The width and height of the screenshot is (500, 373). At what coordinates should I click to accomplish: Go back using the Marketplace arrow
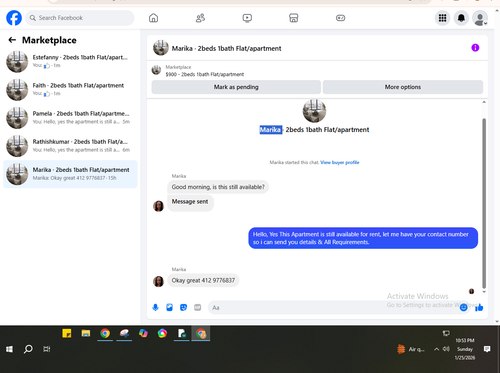(x=12, y=40)
